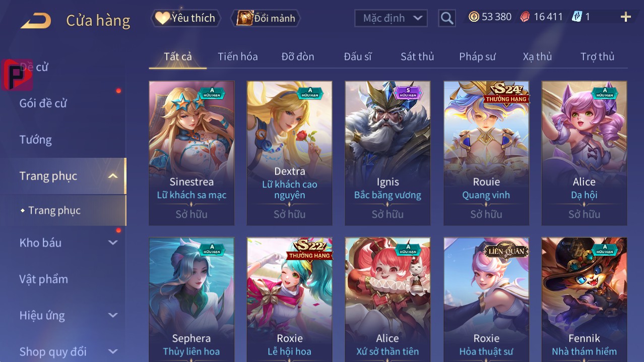Open Gói đề cử in sidebar
Viewport: 644px width, 362px height.
coord(43,103)
